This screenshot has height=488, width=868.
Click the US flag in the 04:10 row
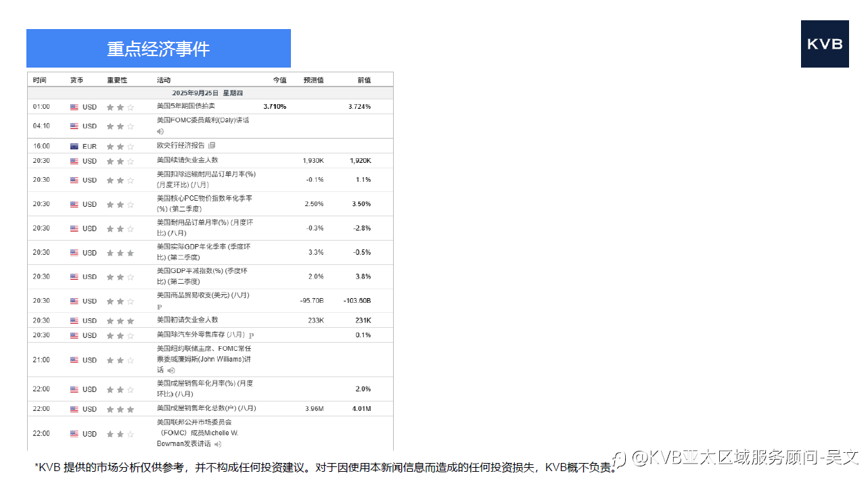(x=74, y=126)
